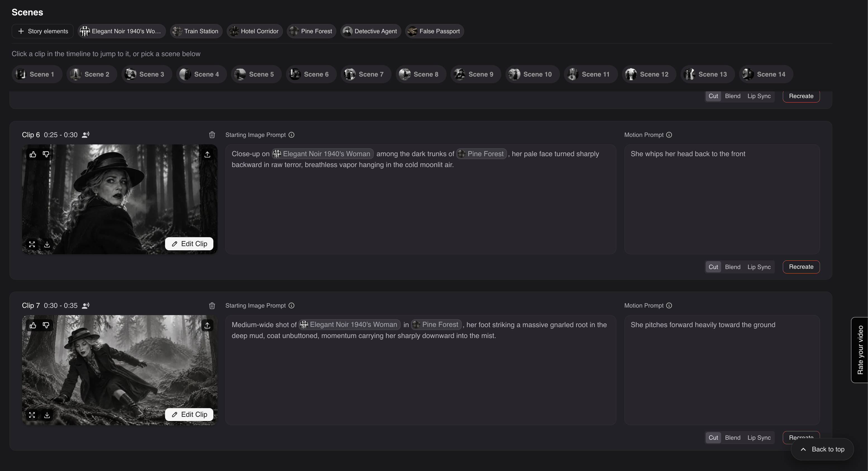868x471 pixels.
Task: Click the Clip 7 falling woman thumbnail
Action: [x=120, y=370]
